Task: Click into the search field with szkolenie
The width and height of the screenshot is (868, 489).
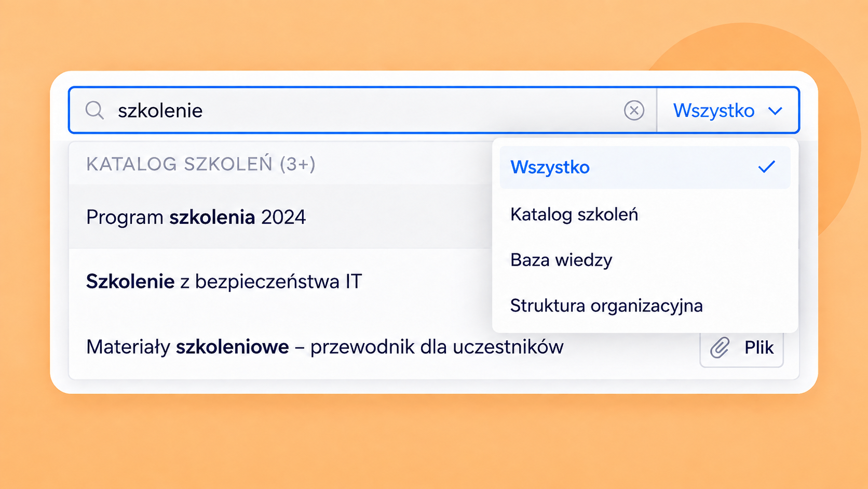Action: (x=362, y=110)
